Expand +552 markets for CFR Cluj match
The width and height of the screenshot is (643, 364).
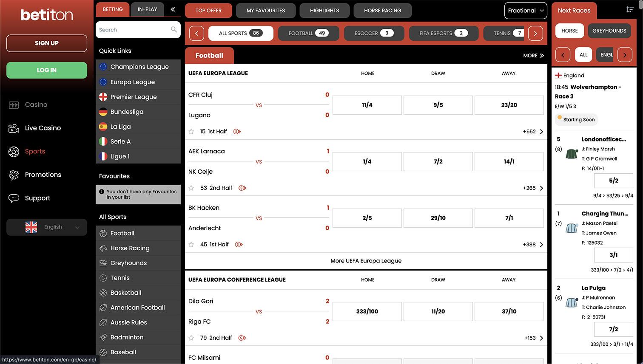pos(533,132)
